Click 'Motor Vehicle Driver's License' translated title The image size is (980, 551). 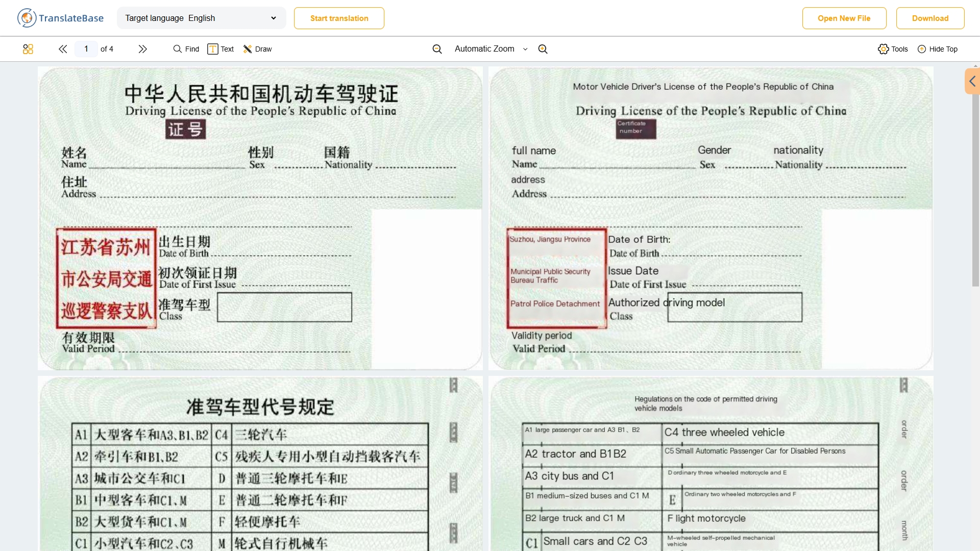coord(703,86)
